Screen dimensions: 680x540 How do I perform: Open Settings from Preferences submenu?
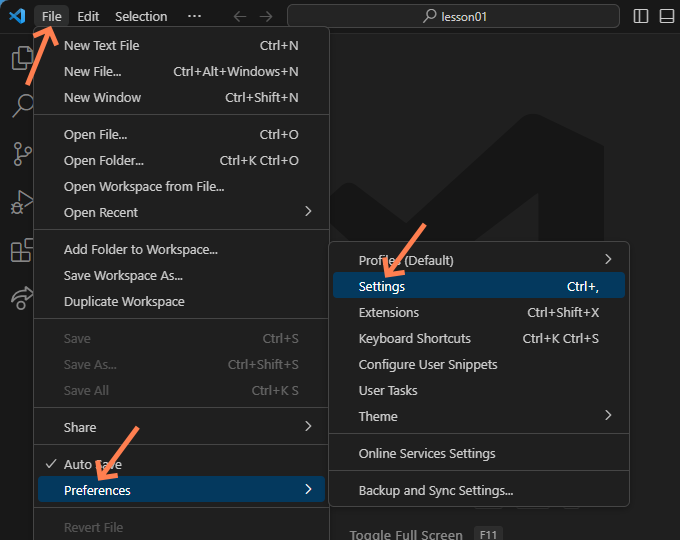pos(479,286)
